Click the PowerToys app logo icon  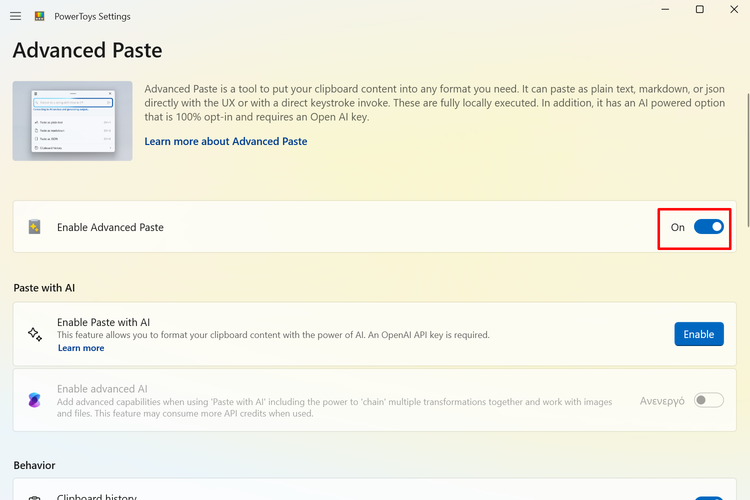click(x=40, y=16)
